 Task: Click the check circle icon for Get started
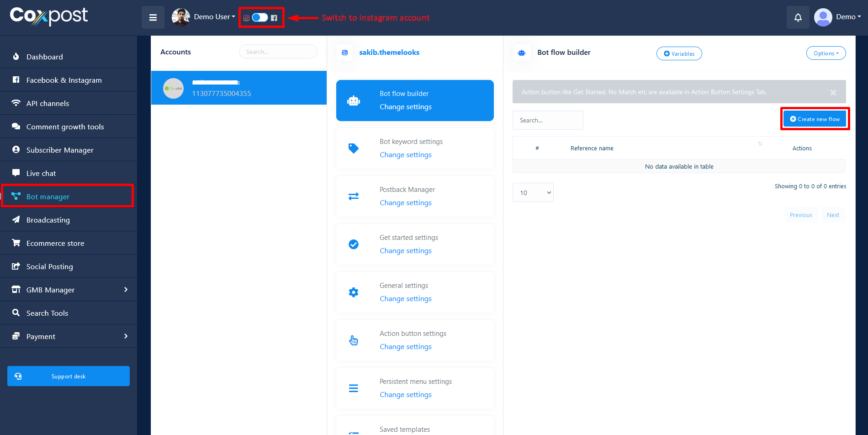[354, 244]
